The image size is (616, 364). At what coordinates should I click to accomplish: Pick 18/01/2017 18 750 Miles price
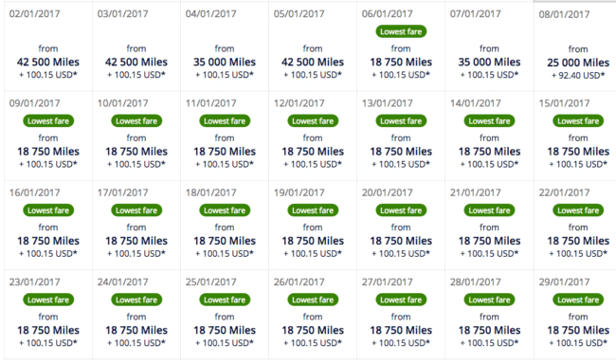coord(225,241)
